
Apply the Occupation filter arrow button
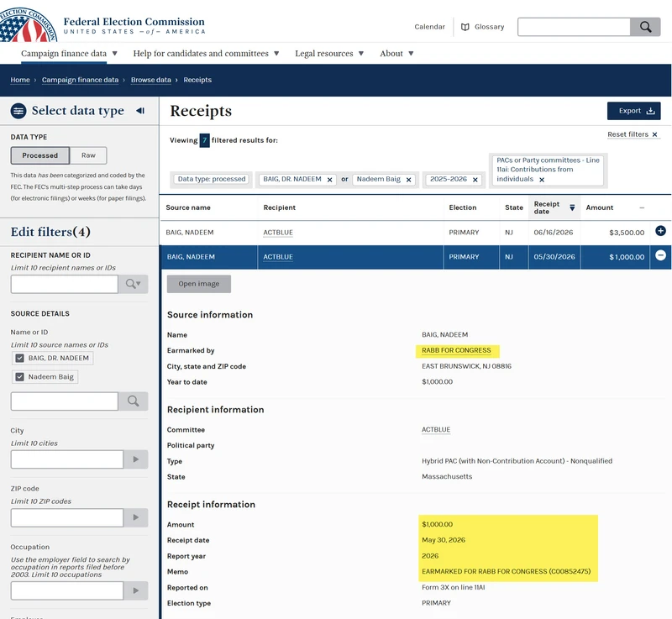tap(136, 590)
